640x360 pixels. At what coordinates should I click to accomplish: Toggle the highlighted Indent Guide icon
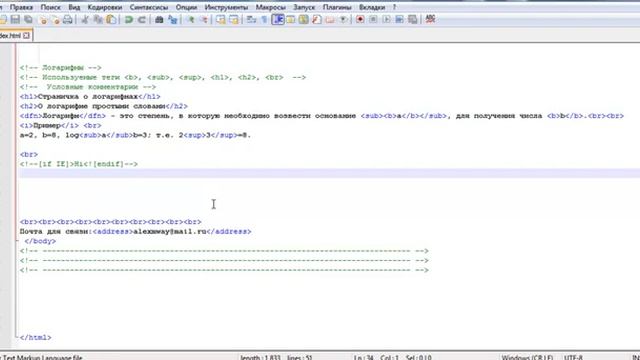pos(278,19)
